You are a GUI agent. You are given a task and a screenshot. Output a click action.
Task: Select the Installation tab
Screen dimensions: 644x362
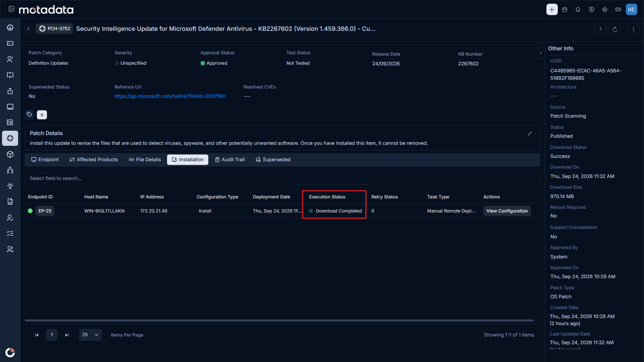tap(187, 160)
